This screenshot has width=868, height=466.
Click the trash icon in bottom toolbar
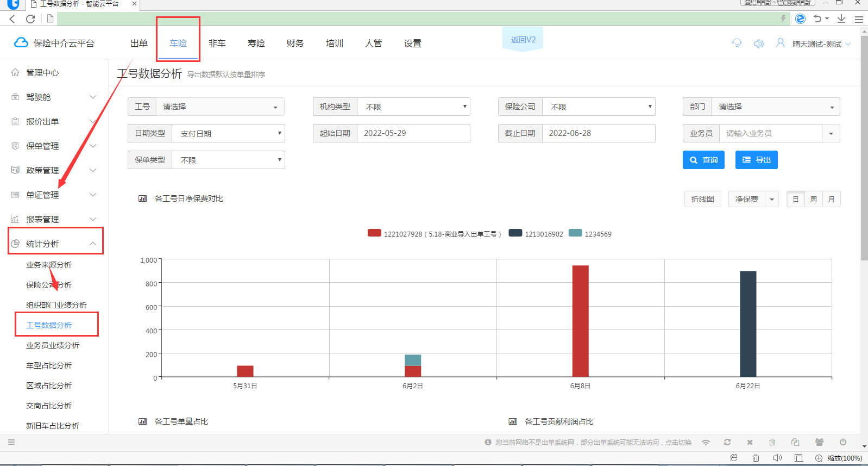point(772,442)
